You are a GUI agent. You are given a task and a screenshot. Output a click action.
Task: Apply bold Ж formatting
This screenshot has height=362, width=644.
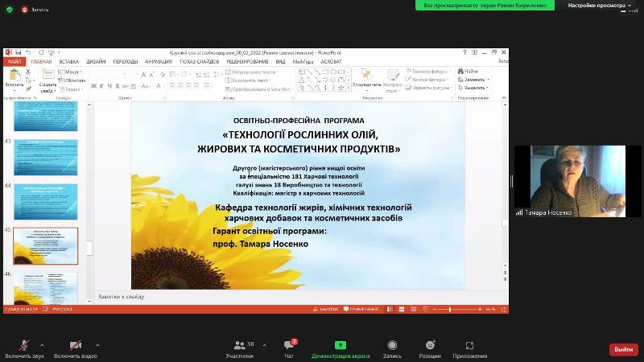(x=93, y=86)
